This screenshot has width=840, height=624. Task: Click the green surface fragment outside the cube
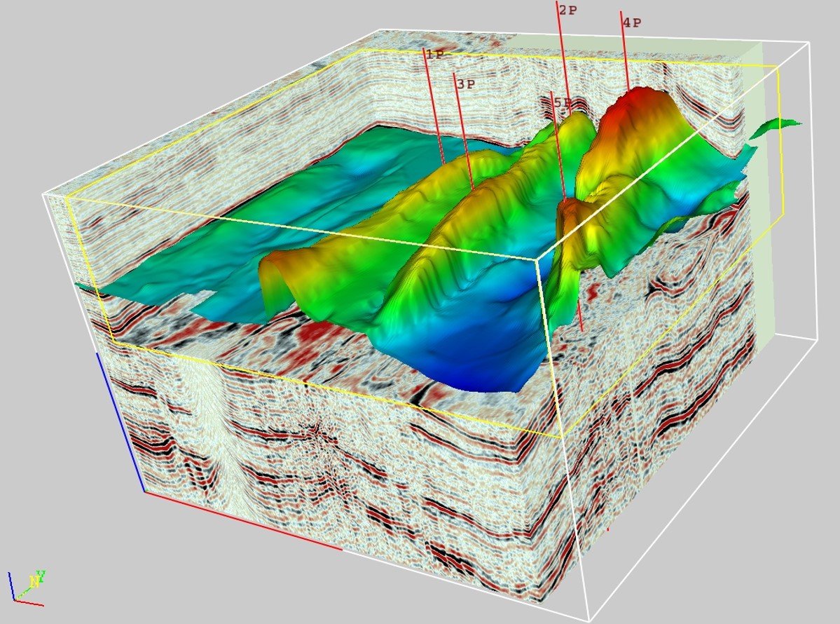tap(776, 128)
